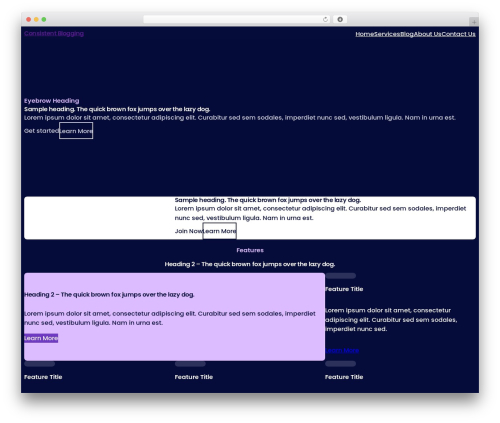Open the Contact Us page

coord(459,34)
